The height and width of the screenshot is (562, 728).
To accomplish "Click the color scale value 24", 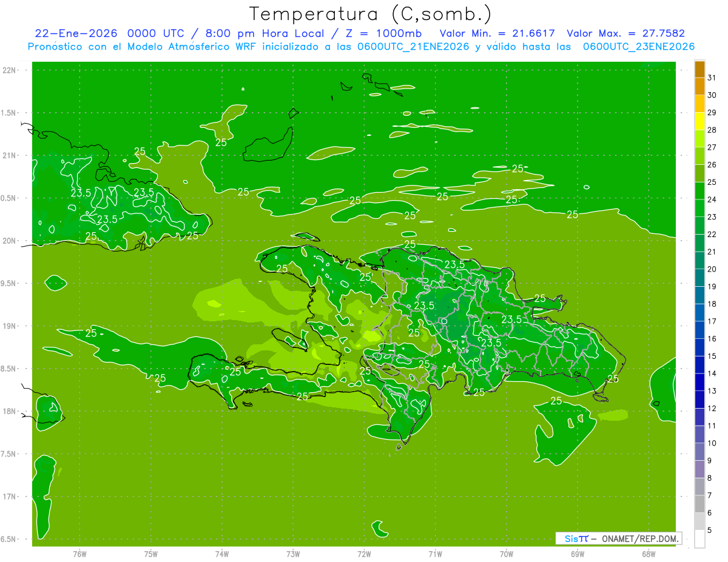I will [712, 199].
